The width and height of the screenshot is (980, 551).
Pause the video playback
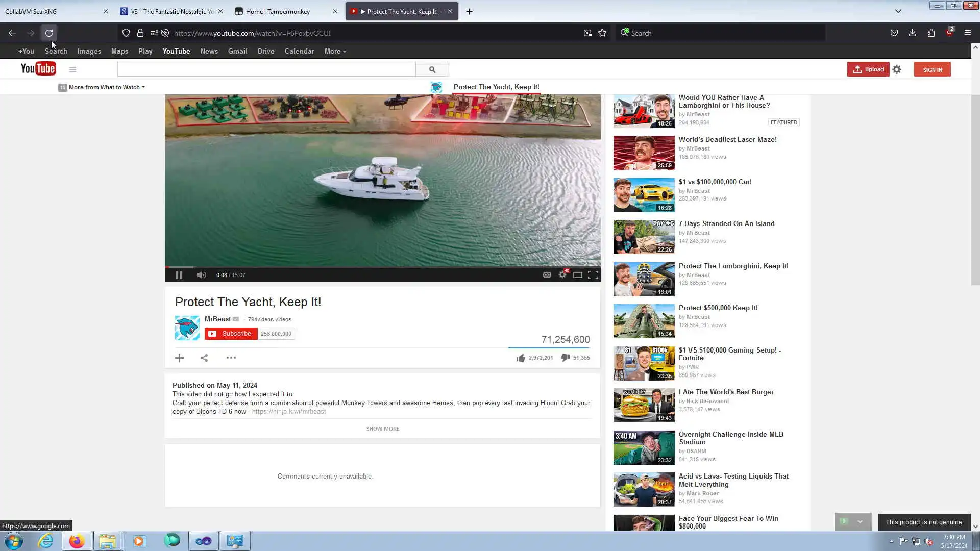pyautogui.click(x=179, y=275)
